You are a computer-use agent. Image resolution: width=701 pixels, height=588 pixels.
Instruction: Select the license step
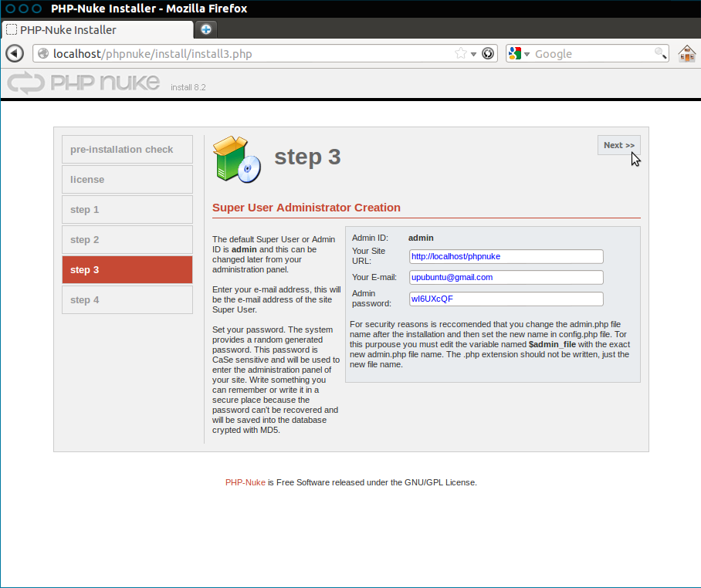tap(127, 179)
